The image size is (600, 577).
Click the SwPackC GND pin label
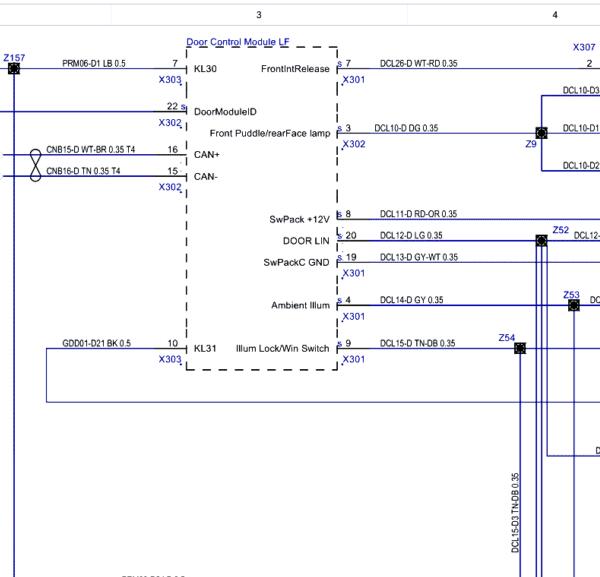(296, 262)
